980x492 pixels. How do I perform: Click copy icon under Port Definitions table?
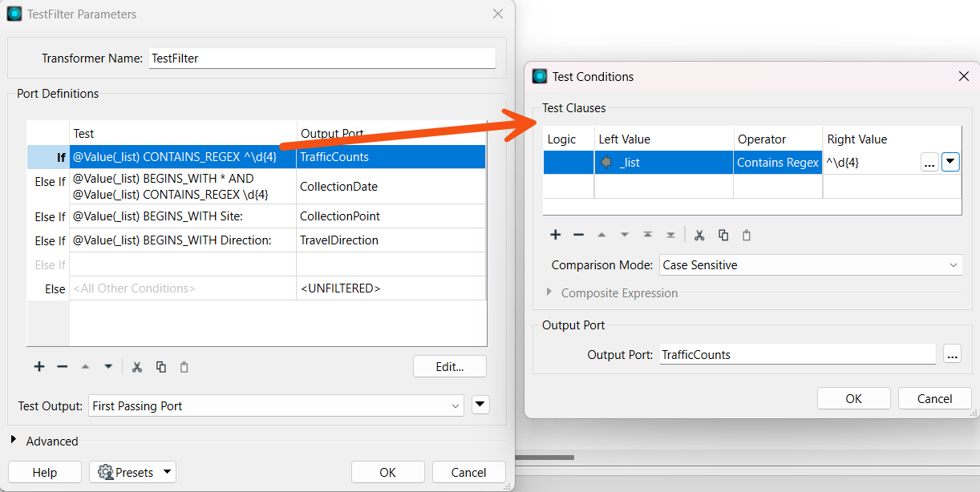pos(161,367)
